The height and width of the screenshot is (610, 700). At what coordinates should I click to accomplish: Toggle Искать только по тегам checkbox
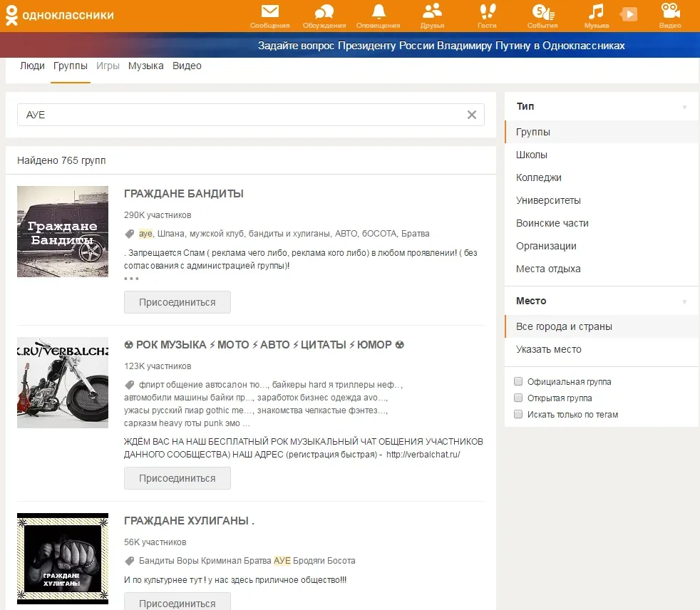(x=518, y=415)
